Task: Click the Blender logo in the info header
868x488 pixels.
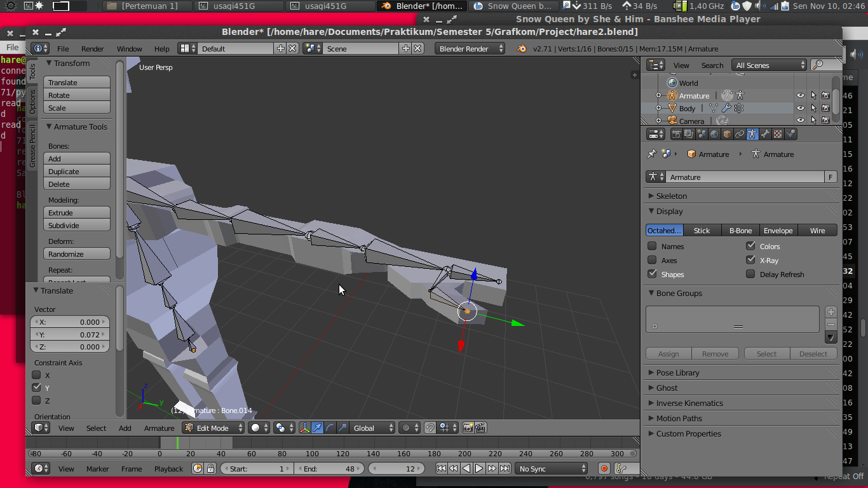Action: (x=522, y=48)
